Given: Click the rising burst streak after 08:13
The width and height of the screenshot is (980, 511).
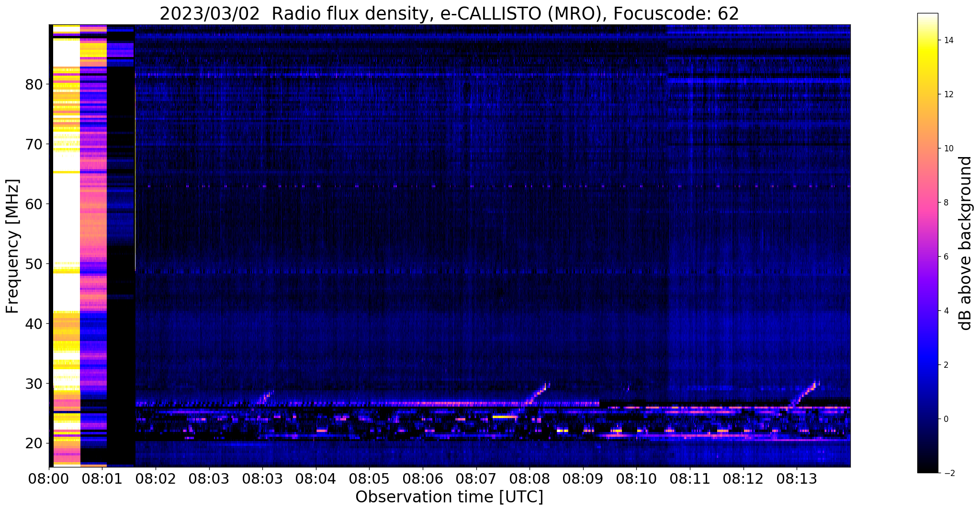Looking at the screenshot, I should [x=804, y=393].
